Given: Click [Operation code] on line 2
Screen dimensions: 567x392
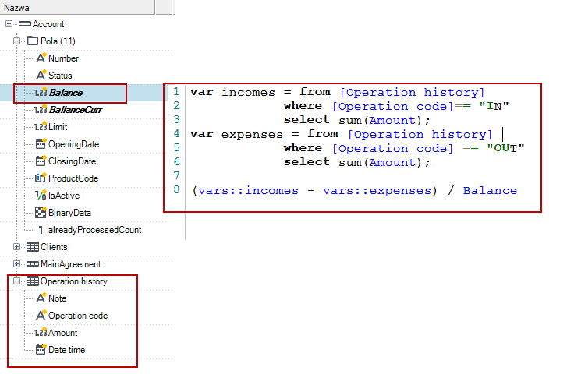Looking at the screenshot, I should point(393,106).
